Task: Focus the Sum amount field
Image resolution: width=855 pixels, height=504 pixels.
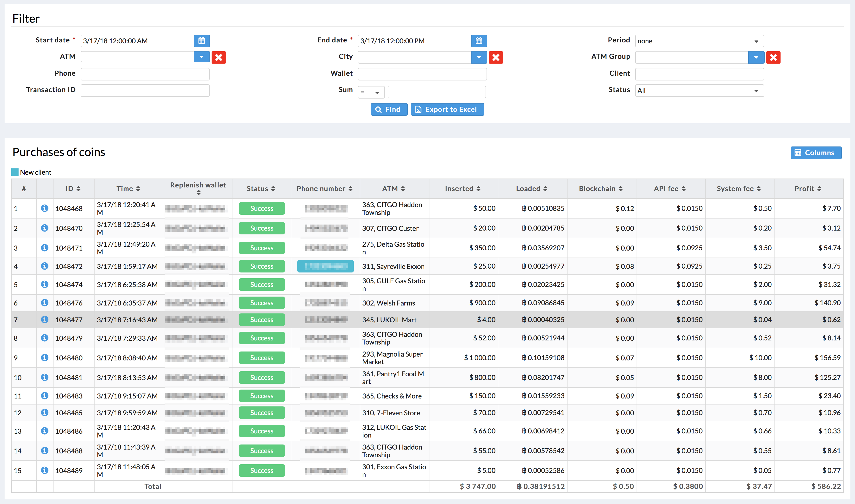Action: (x=436, y=92)
